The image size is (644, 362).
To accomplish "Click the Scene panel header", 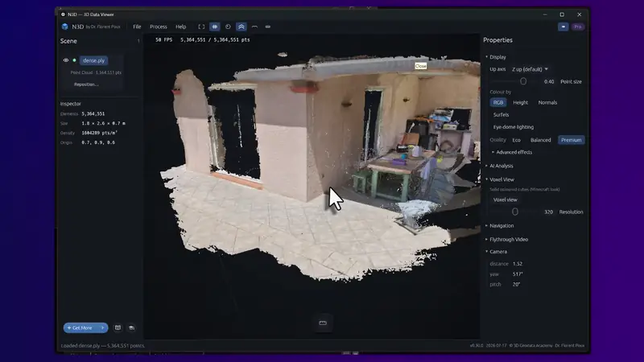I will [x=68, y=41].
